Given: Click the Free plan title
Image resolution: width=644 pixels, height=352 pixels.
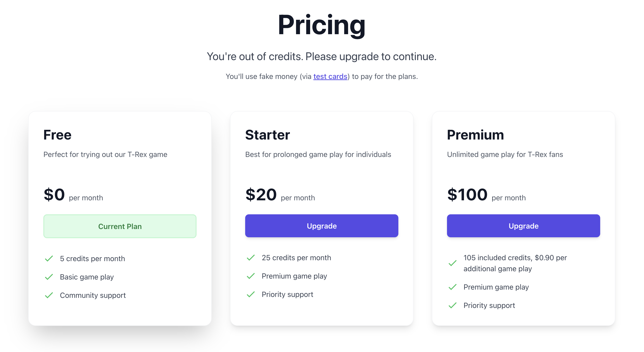Looking at the screenshot, I should point(57,135).
